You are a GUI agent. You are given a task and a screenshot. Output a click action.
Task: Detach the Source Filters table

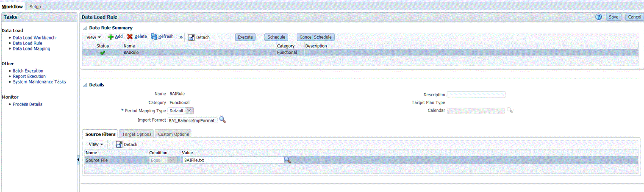pyautogui.click(x=127, y=145)
